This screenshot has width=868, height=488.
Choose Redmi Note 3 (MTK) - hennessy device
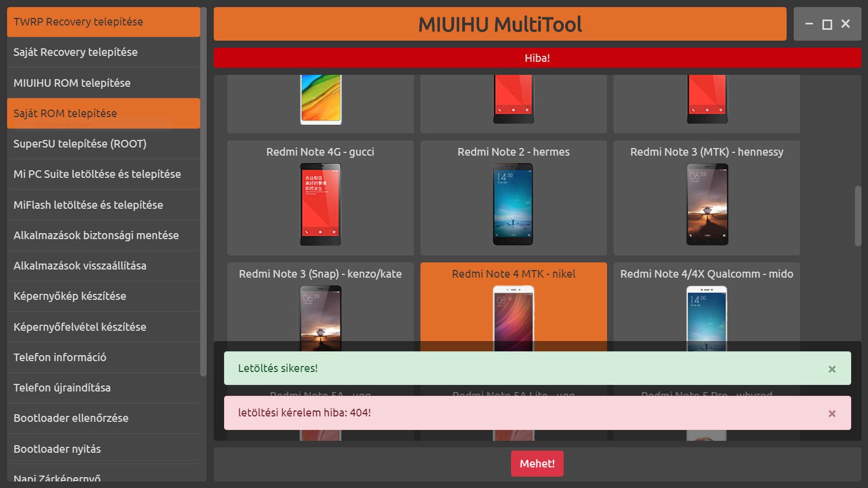pos(707,198)
